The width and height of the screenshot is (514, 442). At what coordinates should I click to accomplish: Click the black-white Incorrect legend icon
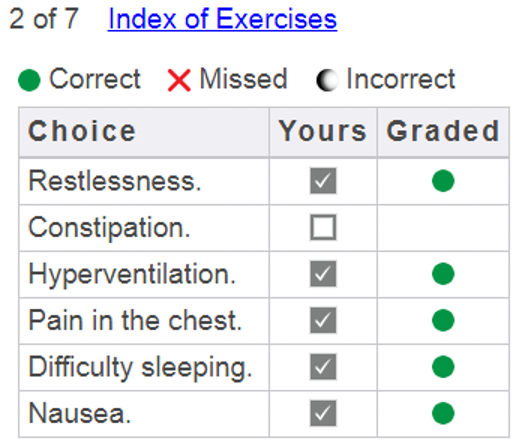point(327,80)
